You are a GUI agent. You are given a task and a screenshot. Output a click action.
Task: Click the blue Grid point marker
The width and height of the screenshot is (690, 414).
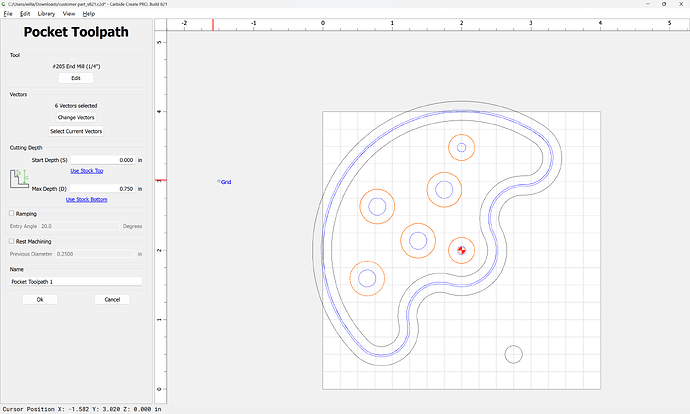click(x=220, y=181)
